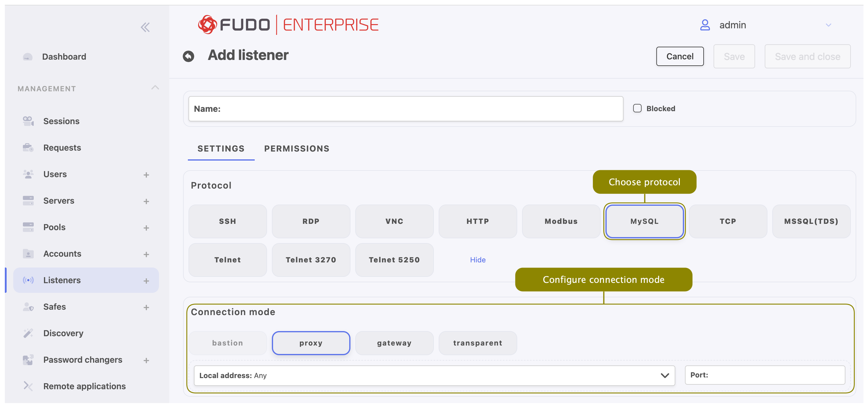Select VNC protocol
The width and height of the screenshot is (868, 410).
tap(394, 221)
